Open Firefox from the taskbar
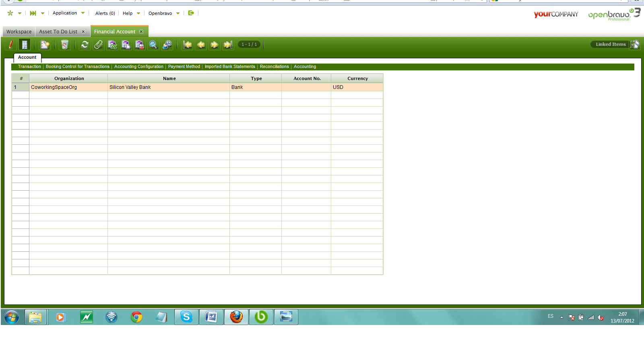This screenshot has width=644, height=362. pos(236,317)
